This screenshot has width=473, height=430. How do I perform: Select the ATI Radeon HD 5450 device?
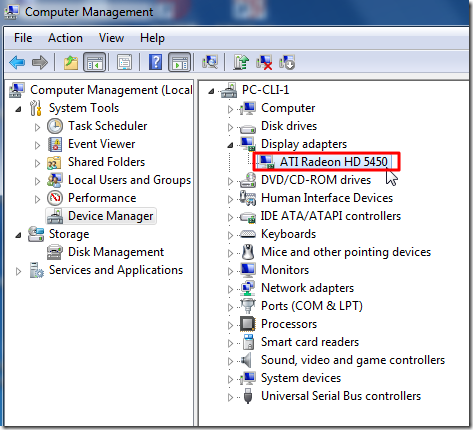333,162
